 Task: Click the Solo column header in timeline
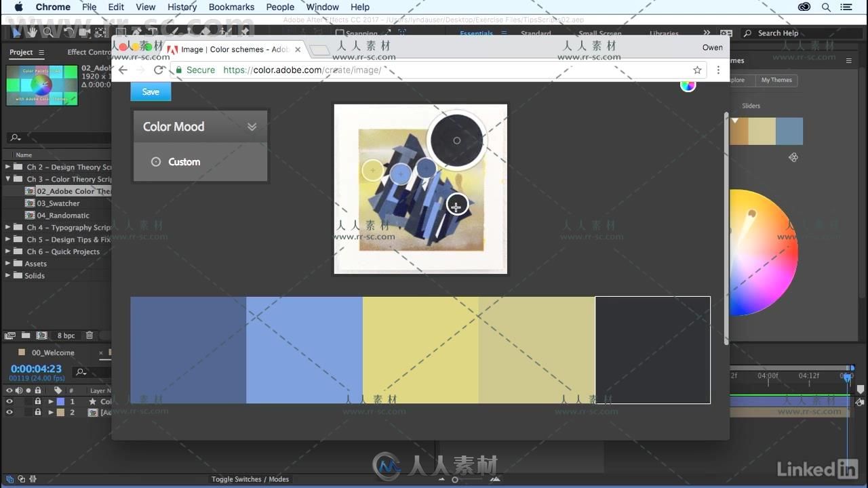(x=28, y=390)
